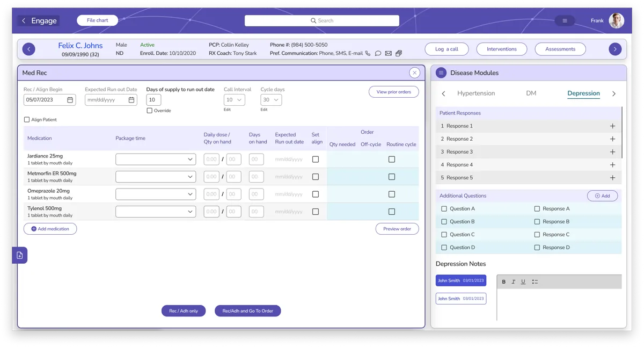Screen dimensions: 644x347
Task: Check the Response B checkbox
Action: 537,222
